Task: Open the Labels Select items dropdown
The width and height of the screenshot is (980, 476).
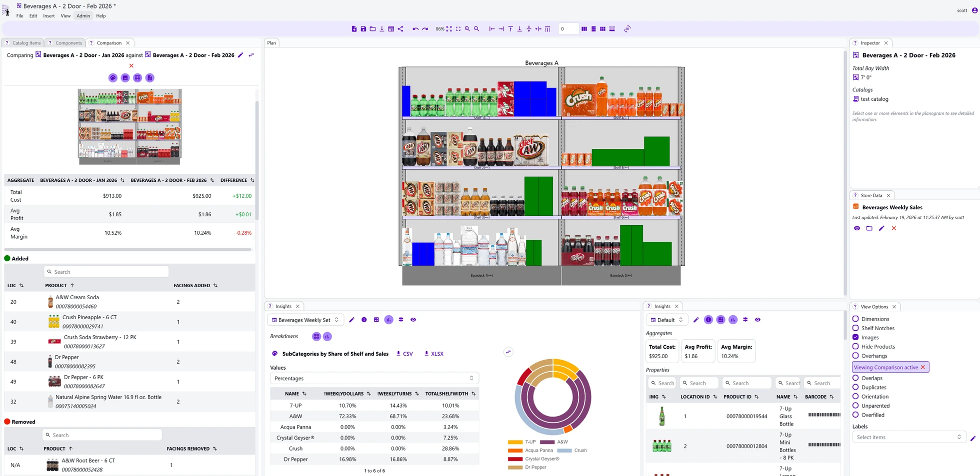Action: 908,437
